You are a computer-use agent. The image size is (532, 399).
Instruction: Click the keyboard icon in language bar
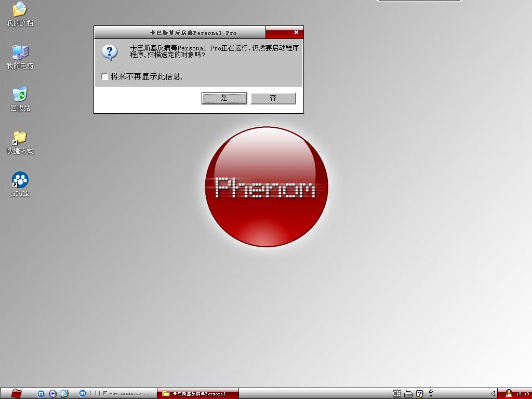408,394
